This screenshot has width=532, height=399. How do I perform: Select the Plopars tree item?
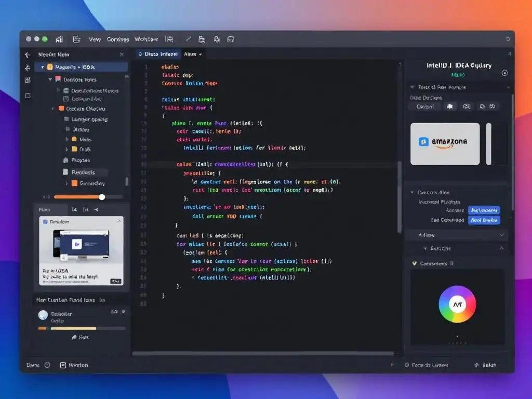point(77,160)
